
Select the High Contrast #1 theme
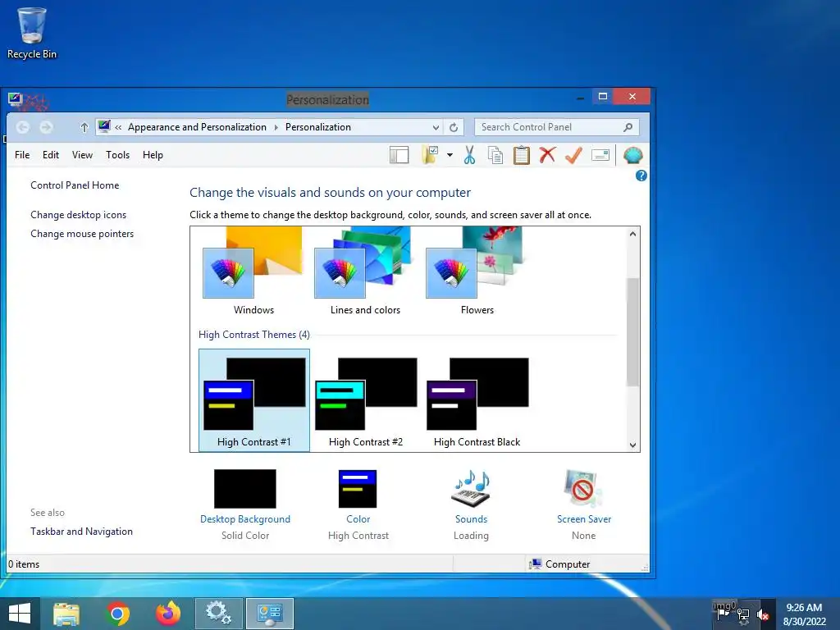tap(254, 400)
